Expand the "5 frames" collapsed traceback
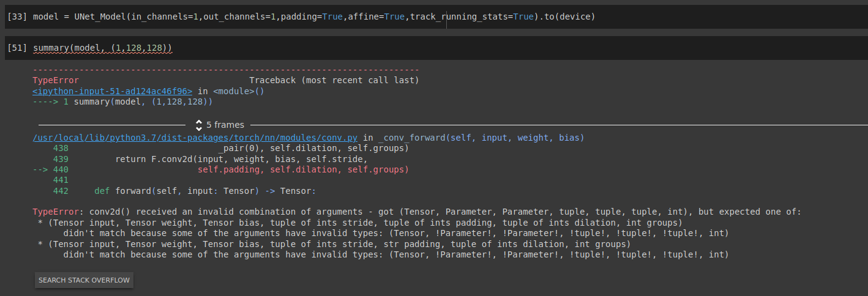This screenshot has height=296, width=868. 225,125
